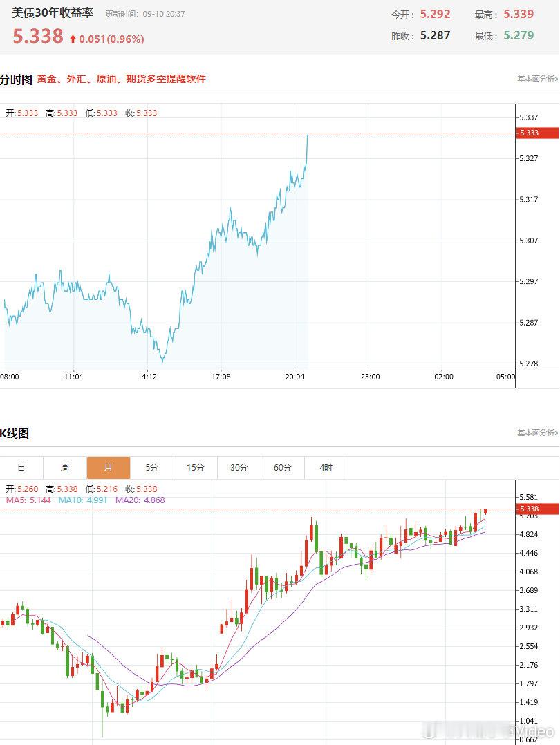Screen dimensions: 560x745
Task: Open the 30分 K-line tab
Action: (239, 467)
